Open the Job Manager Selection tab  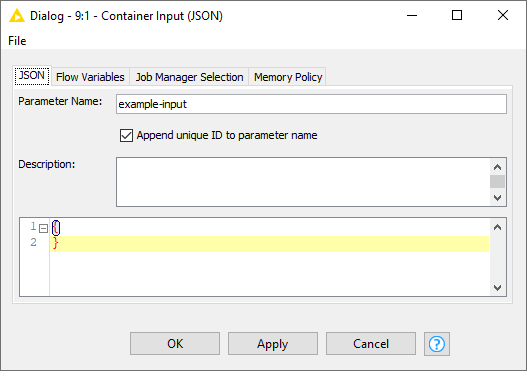[189, 77]
